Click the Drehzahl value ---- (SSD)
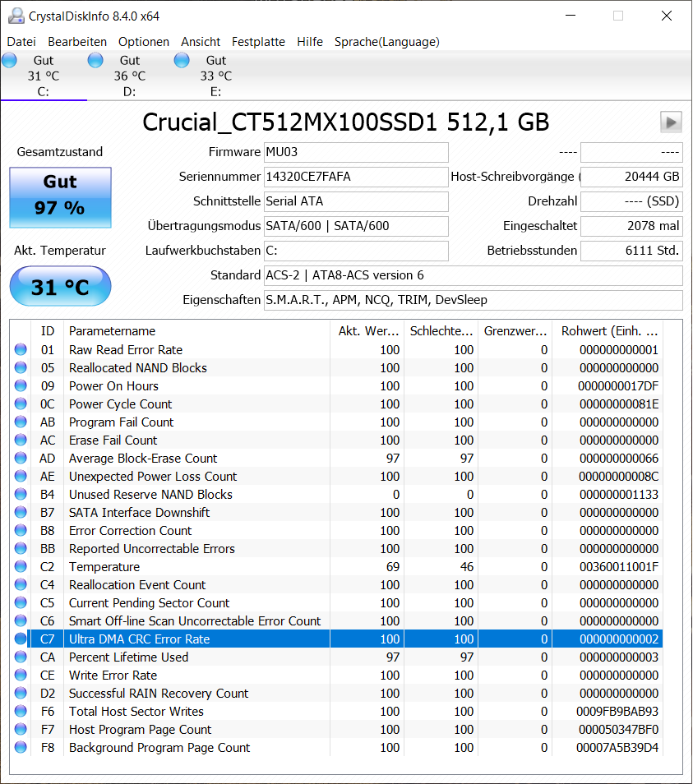Viewport: 693px width, 784px height. click(631, 201)
